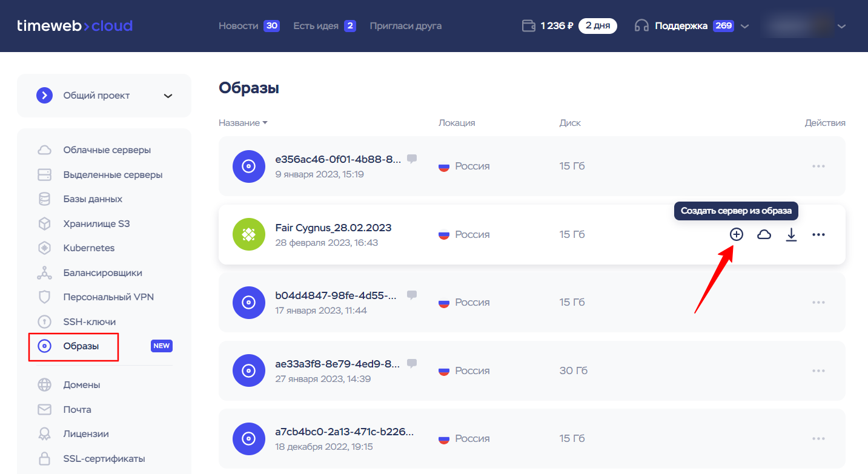Open more actions for Fair Cygnus image
This screenshot has height=474, width=868.
[818, 235]
